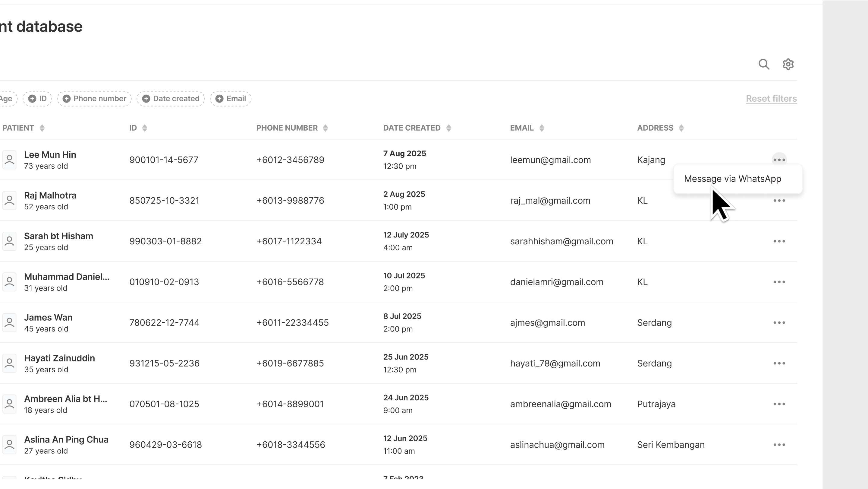Viewport: 868px width, 489px height.
Task: Click email ambreenalia@gmail.com
Action: click(x=560, y=404)
